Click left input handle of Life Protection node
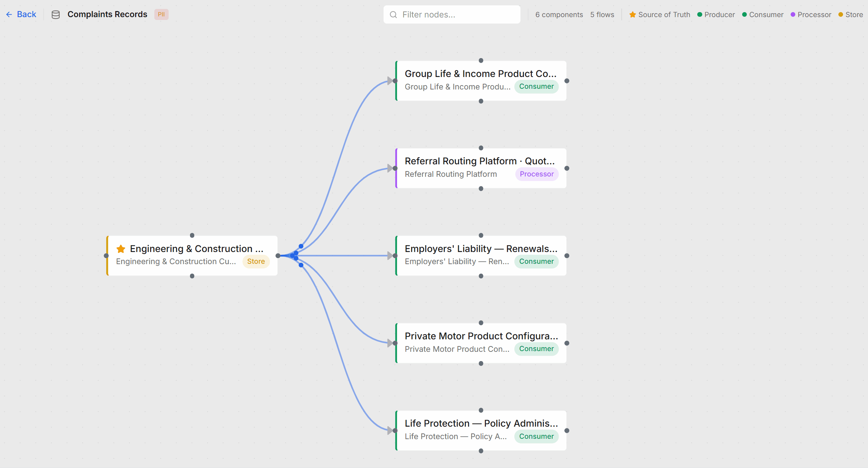 coord(395,431)
